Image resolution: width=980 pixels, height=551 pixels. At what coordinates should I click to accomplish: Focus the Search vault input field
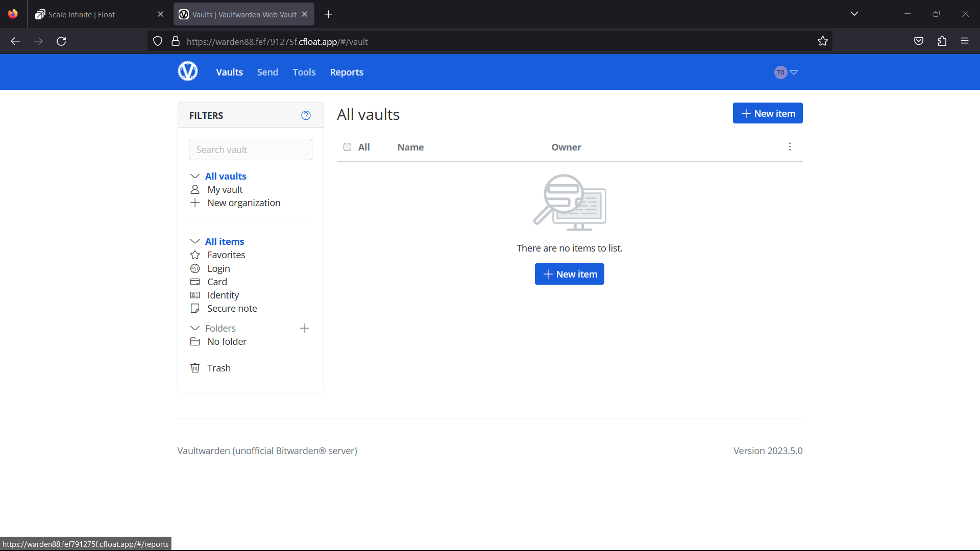pos(251,149)
